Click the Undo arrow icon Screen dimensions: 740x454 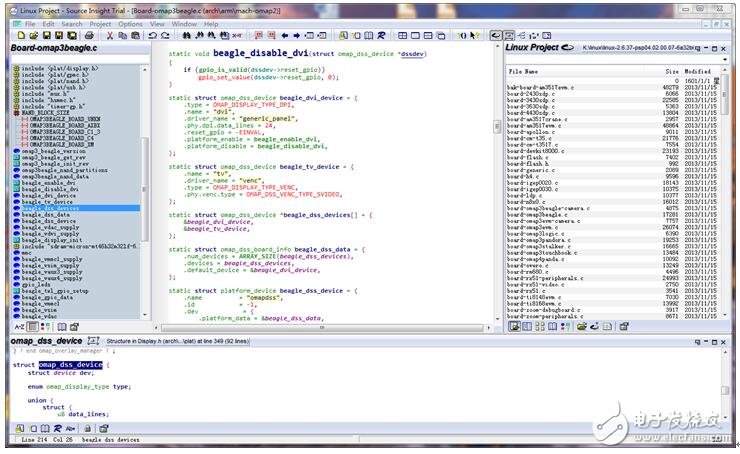click(x=152, y=35)
